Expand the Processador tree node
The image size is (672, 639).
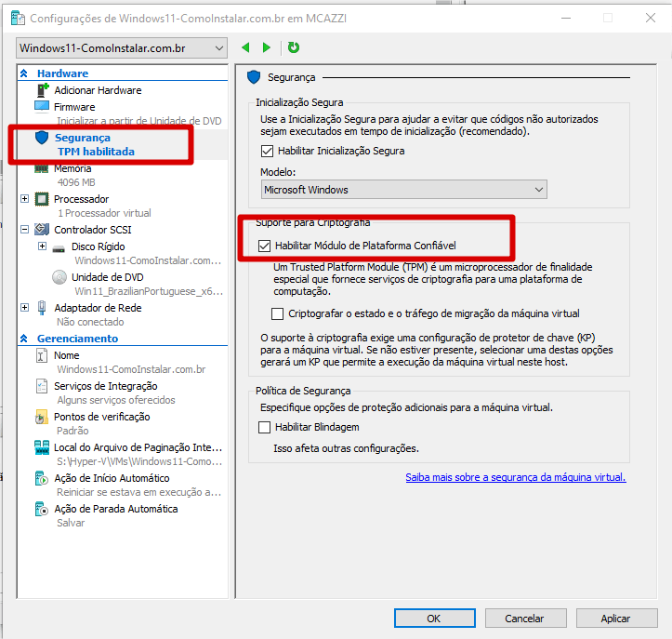[x=25, y=198]
